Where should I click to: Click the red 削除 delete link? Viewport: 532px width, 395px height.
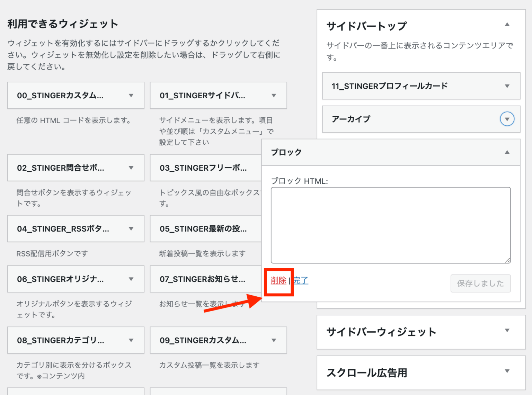coord(278,281)
